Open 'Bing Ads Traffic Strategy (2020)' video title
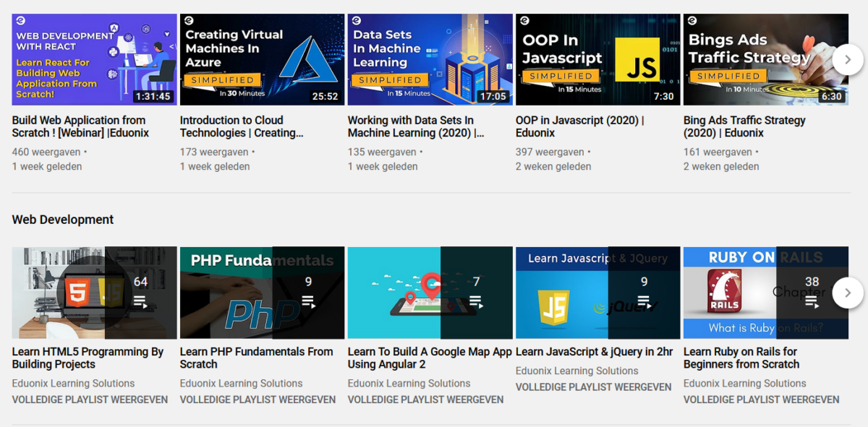This screenshot has height=427, width=868. (744, 126)
